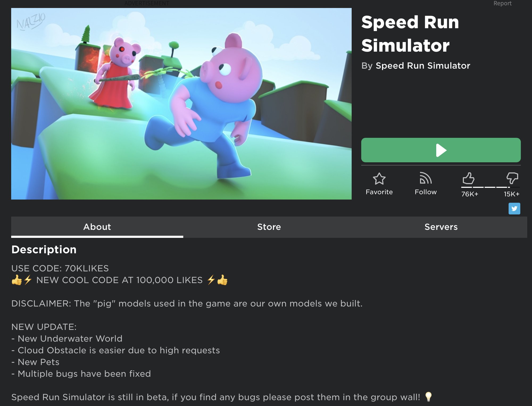Select the Store tab
This screenshot has width=532, height=406.
click(x=268, y=227)
